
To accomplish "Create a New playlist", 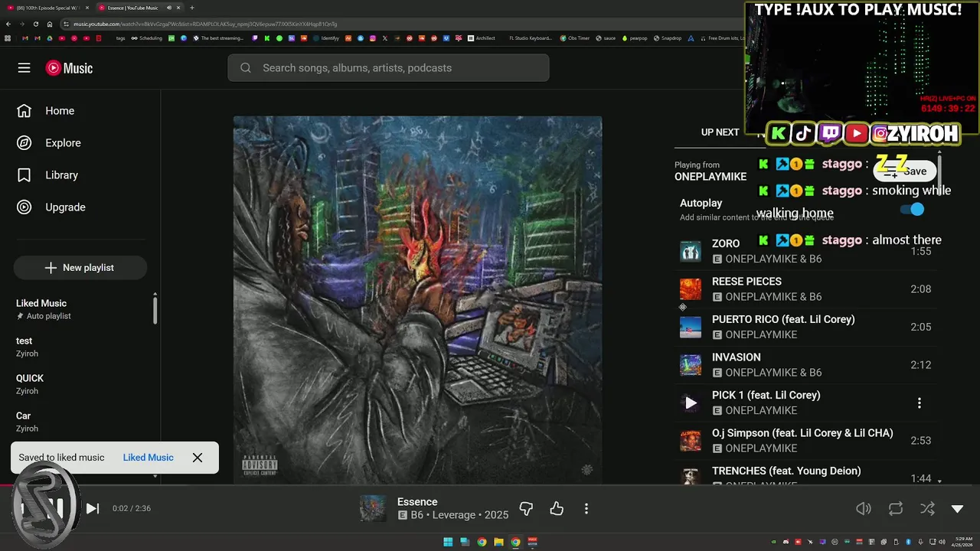I will coord(80,268).
